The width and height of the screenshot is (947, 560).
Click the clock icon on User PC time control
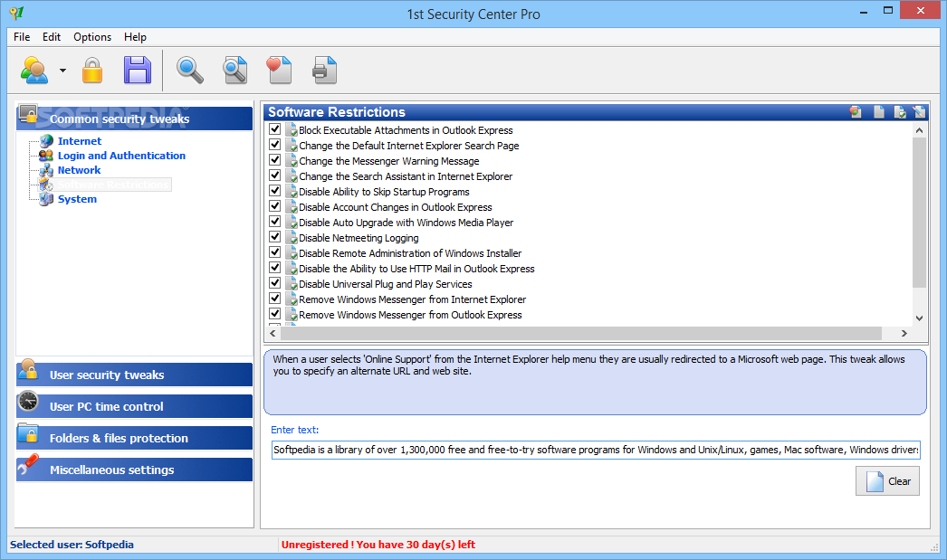(28, 402)
